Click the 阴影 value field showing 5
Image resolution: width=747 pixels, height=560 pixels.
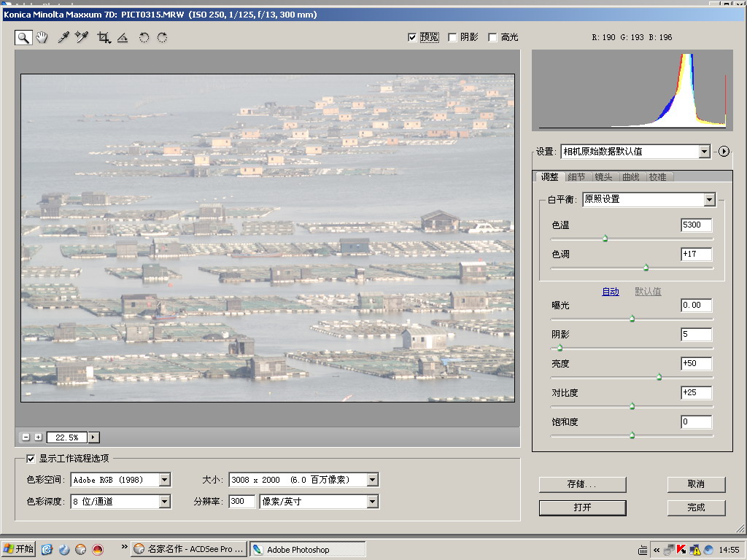click(697, 334)
